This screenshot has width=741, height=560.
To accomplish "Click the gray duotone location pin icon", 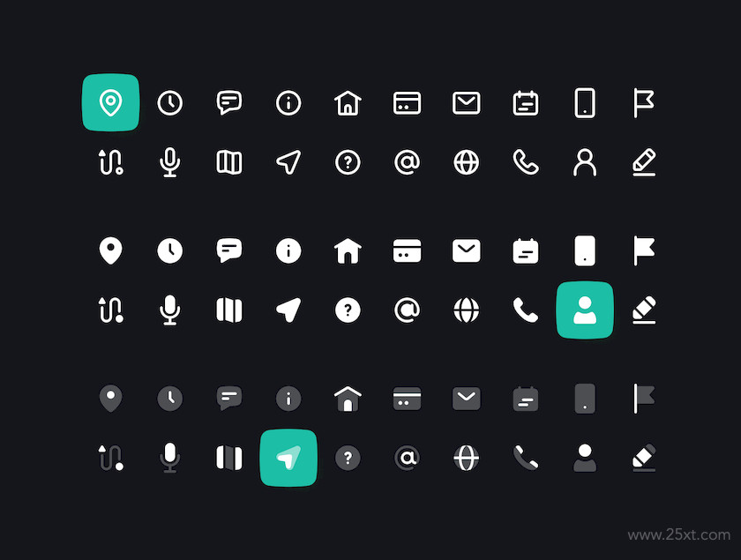I will (x=110, y=399).
